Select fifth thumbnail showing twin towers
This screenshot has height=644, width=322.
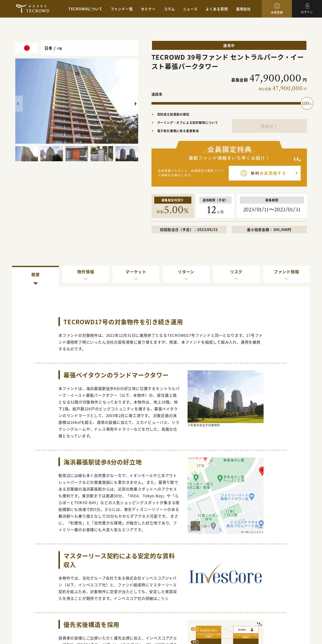pyautogui.click(x=127, y=154)
